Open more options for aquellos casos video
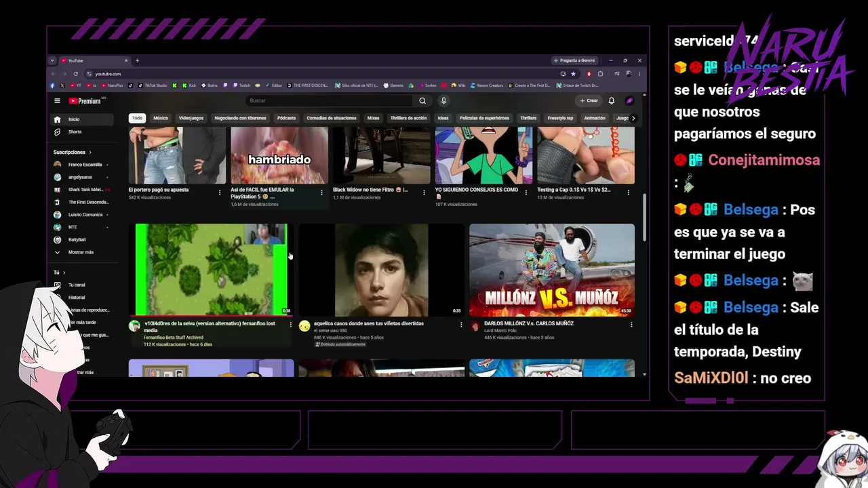868x488 pixels. (x=461, y=325)
